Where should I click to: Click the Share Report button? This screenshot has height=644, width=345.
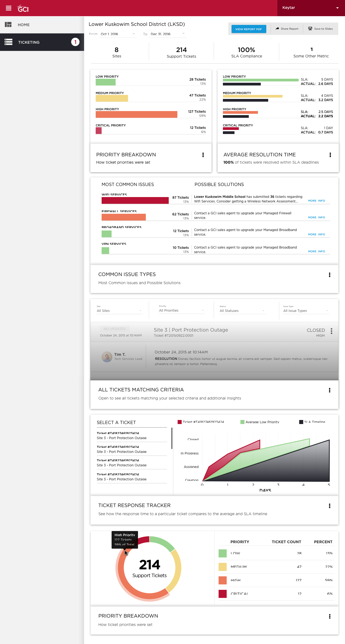287,29
